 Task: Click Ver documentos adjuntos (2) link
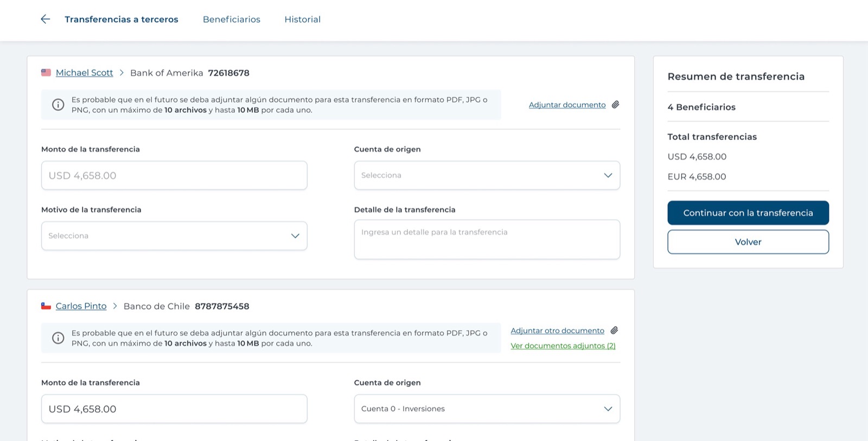pos(563,346)
